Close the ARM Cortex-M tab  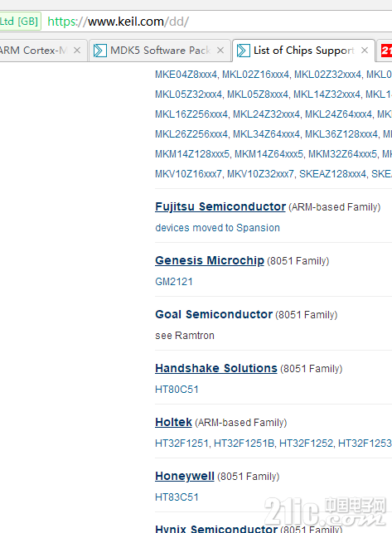(x=77, y=51)
